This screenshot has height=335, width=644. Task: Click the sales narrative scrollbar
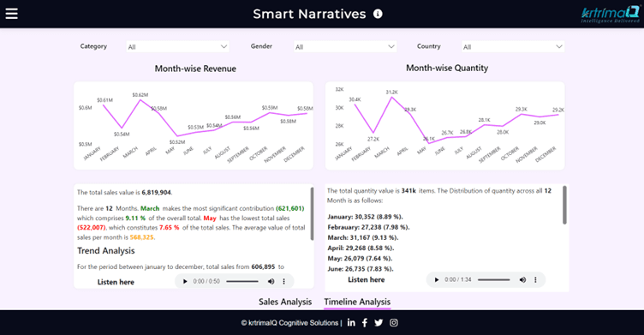coord(312,213)
